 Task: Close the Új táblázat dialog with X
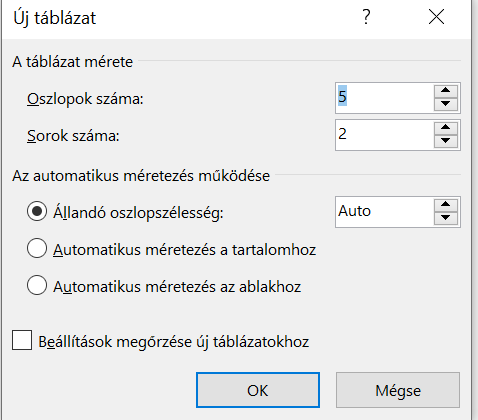(x=436, y=17)
